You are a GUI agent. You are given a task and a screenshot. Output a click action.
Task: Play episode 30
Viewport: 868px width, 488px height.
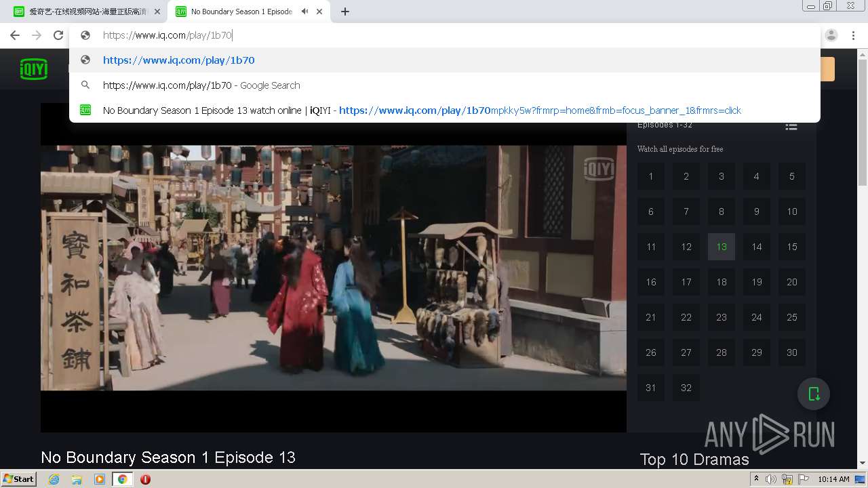[x=792, y=352]
